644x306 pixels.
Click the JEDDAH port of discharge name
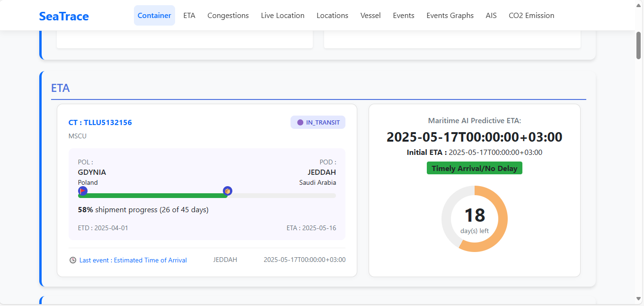click(322, 172)
